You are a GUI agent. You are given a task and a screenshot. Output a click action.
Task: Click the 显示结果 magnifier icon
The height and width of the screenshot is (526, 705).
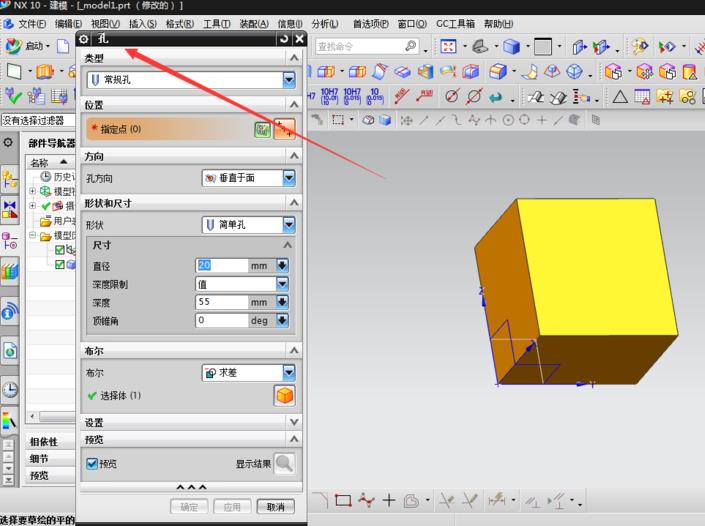point(284,463)
